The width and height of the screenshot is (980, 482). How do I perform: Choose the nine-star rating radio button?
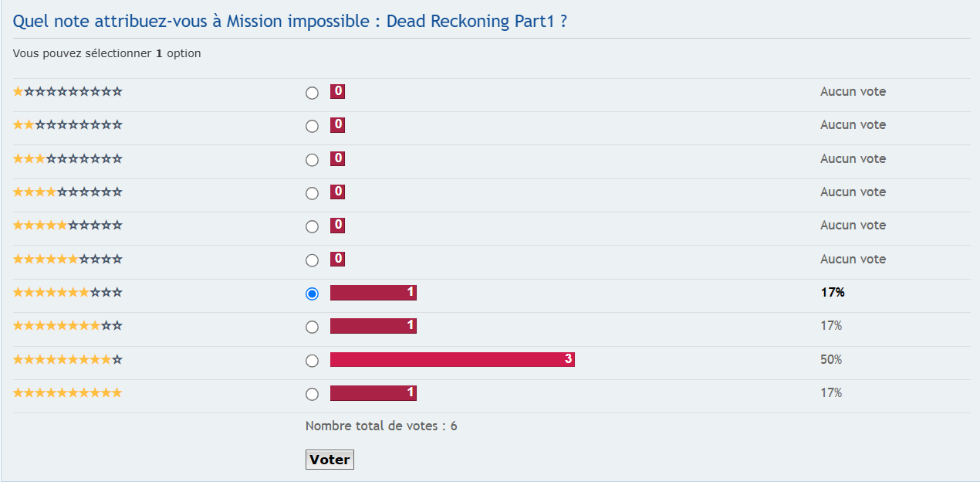(x=312, y=361)
